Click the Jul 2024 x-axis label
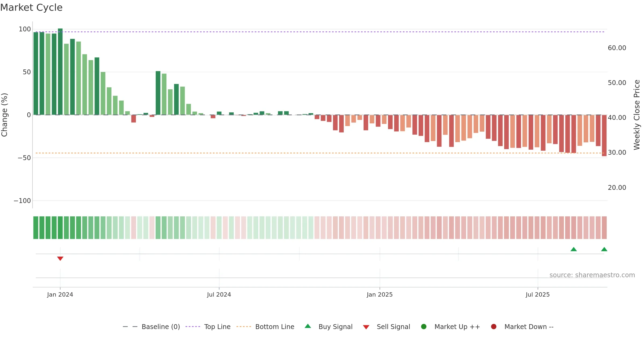This screenshot has width=644, height=362. tap(219, 295)
